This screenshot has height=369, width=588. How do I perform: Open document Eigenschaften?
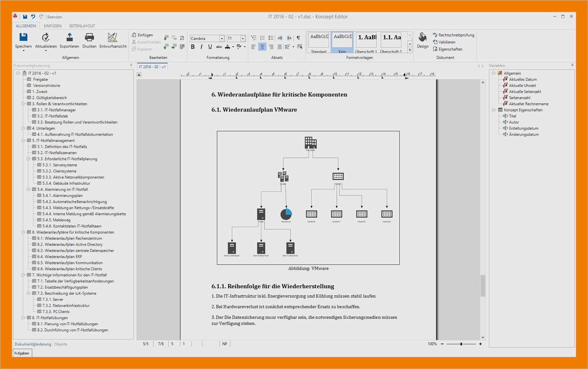[449, 49]
